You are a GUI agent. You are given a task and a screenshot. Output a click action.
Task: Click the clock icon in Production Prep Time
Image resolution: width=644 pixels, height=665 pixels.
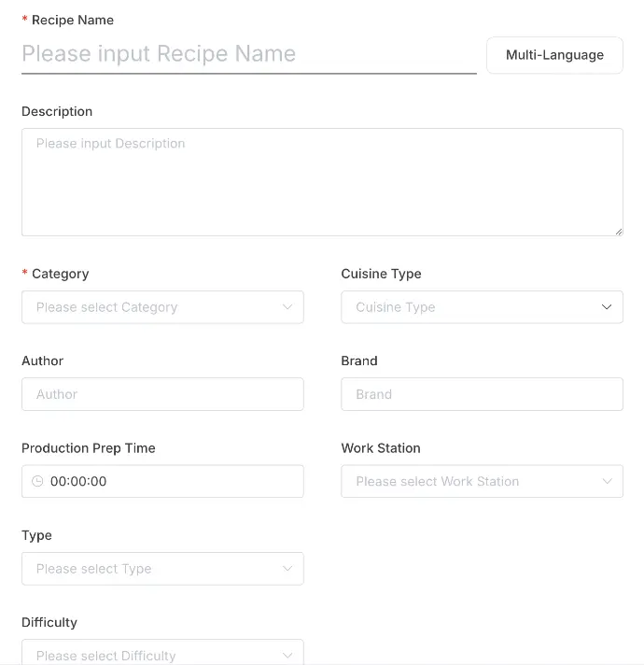coord(37,482)
